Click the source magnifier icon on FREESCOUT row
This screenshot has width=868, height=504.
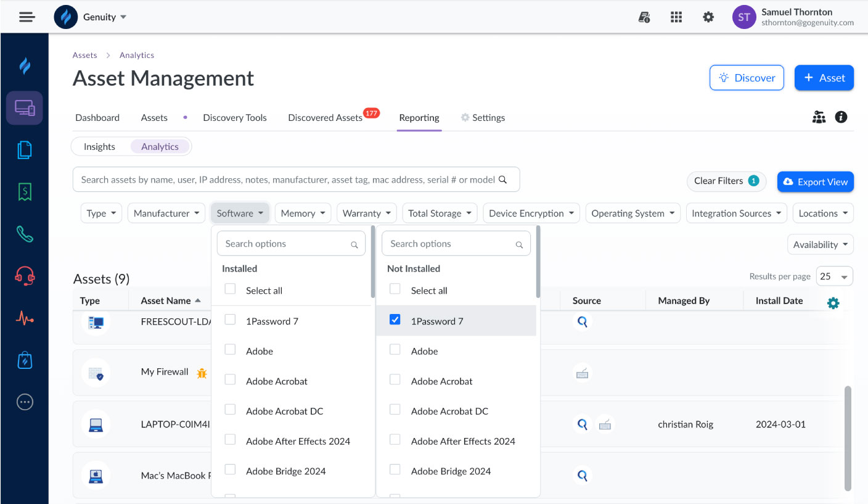582,321
